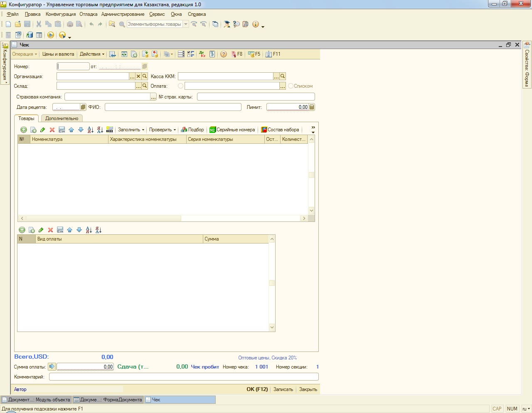Click the add row icon above Вид оплаты table
This screenshot has width=532, height=413.
22,230
